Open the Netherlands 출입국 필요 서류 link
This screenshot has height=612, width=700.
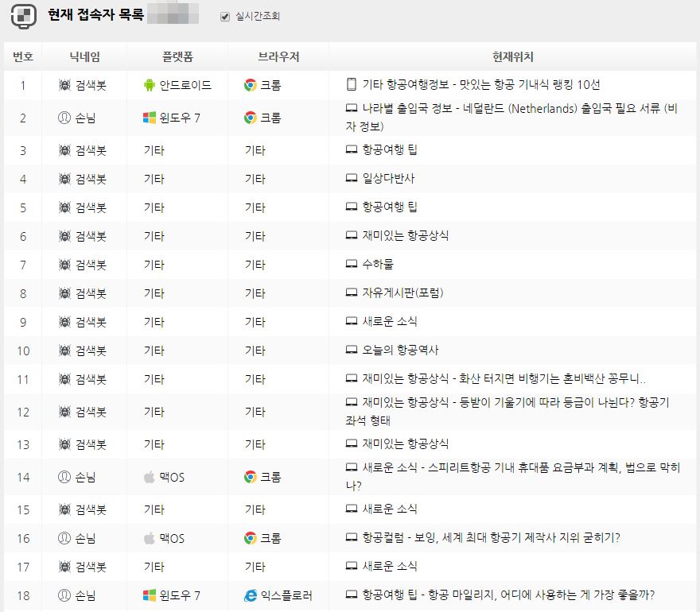511,117
